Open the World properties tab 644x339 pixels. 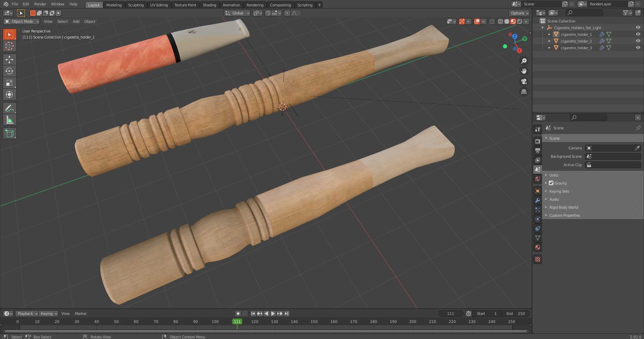[x=538, y=179]
